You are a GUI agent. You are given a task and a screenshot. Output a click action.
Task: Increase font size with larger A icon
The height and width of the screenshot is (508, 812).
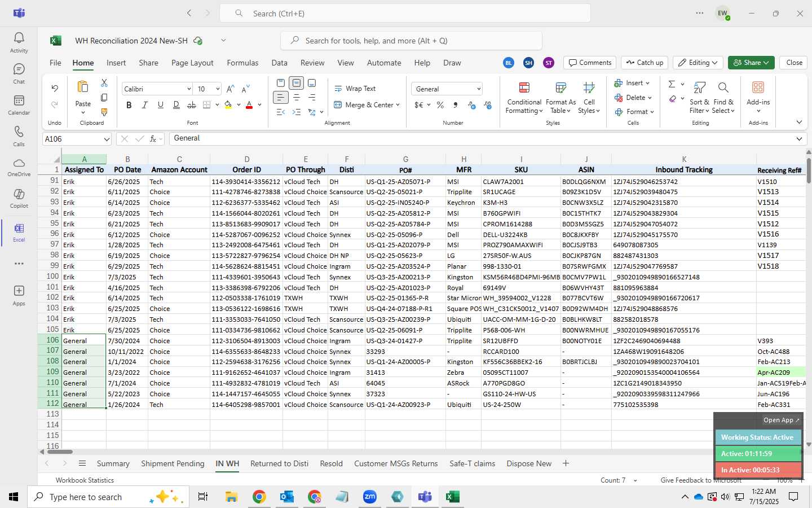(x=230, y=89)
